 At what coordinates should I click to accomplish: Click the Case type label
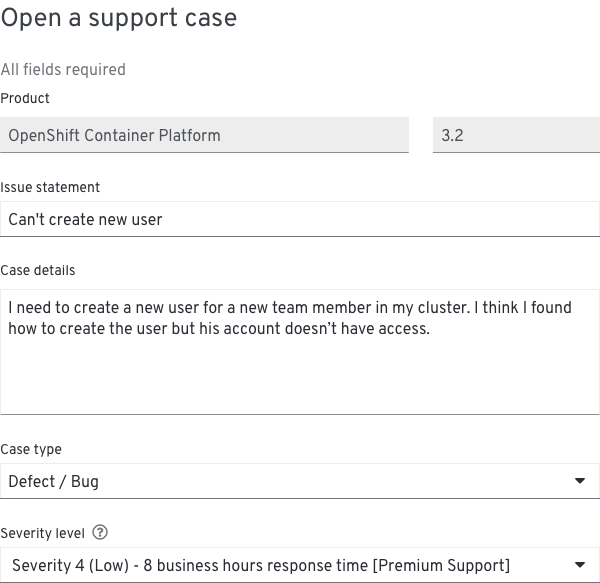click(x=31, y=449)
